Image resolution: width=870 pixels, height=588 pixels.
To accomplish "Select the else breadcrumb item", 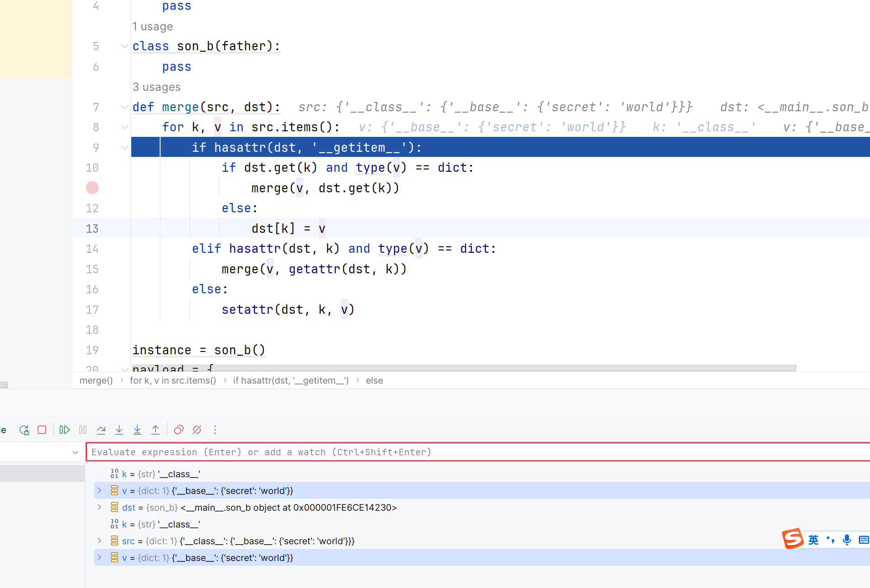I will (x=374, y=380).
